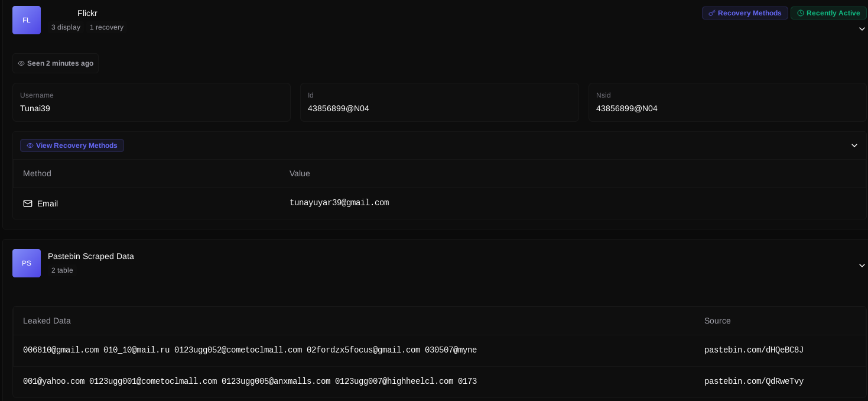
Task: Select the username value Tunai39
Action: [x=35, y=108]
